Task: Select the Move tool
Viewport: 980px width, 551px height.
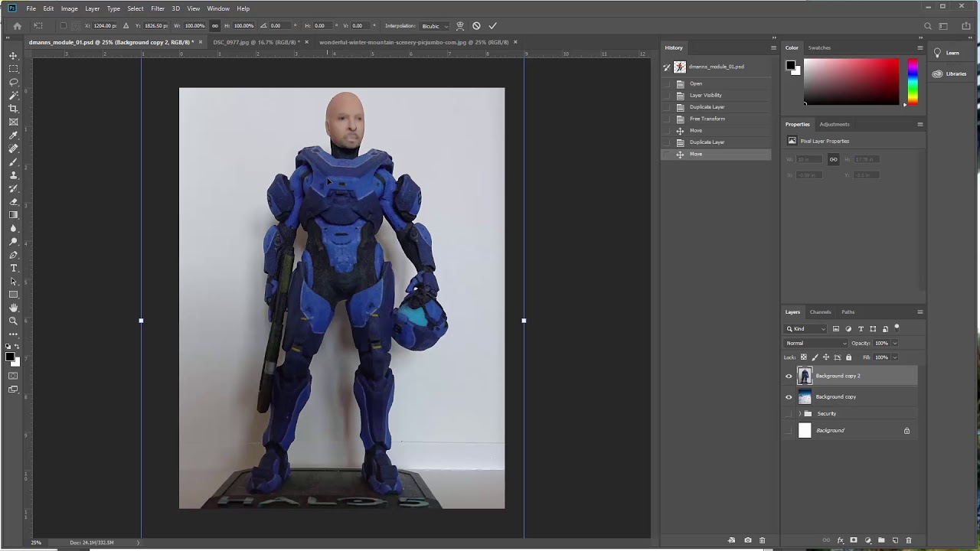Action: click(x=13, y=56)
